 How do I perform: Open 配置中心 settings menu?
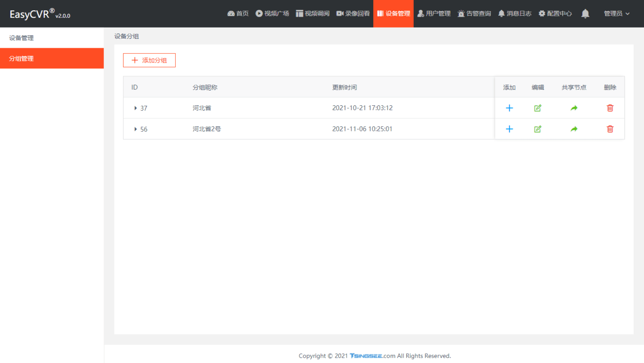(x=555, y=14)
